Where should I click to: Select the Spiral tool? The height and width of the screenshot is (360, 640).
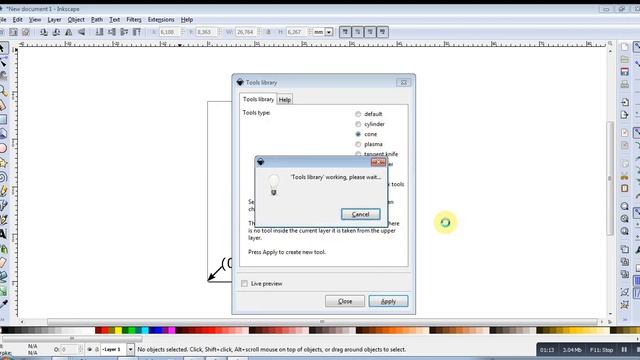click(x=3, y=177)
